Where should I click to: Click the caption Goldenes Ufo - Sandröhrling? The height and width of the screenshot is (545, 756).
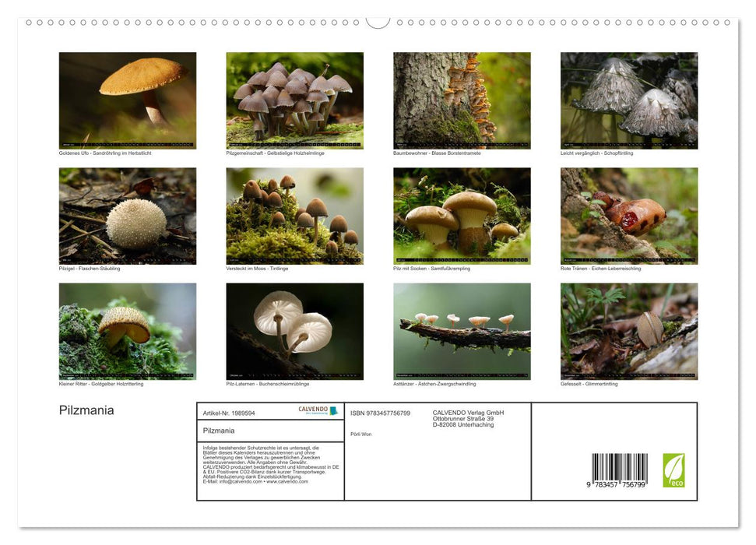pyautogui.click(x=104, y=153)
